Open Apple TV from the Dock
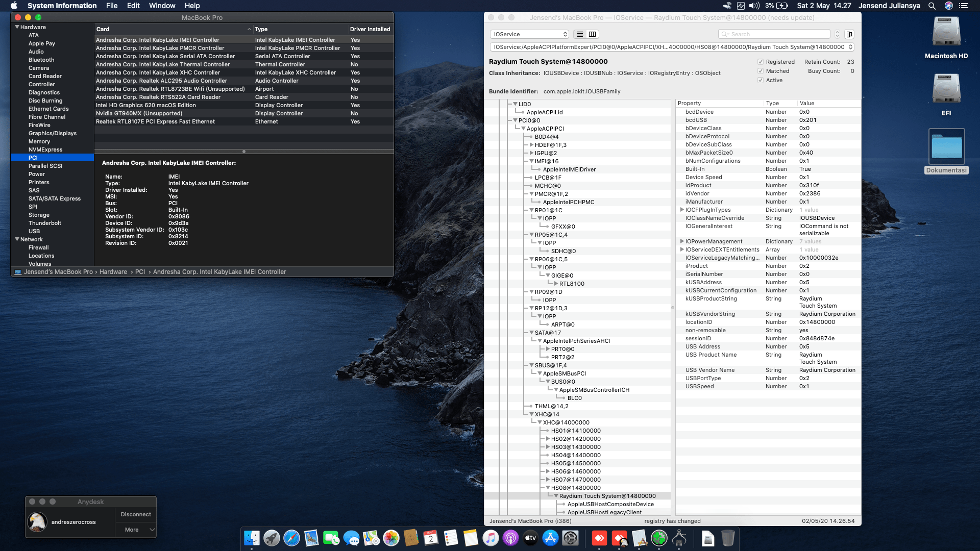The image size is (980, 551). (x=530, y=538)
